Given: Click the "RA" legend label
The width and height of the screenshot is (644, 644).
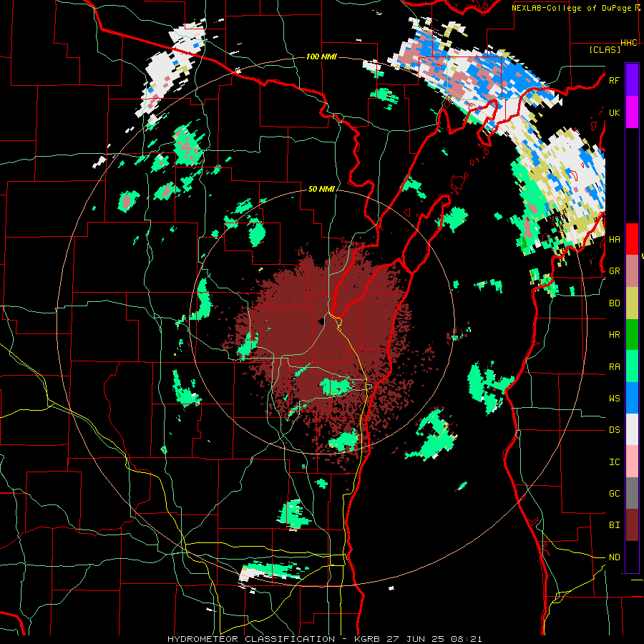Looking at the screenshot, I should click(614, 367).
